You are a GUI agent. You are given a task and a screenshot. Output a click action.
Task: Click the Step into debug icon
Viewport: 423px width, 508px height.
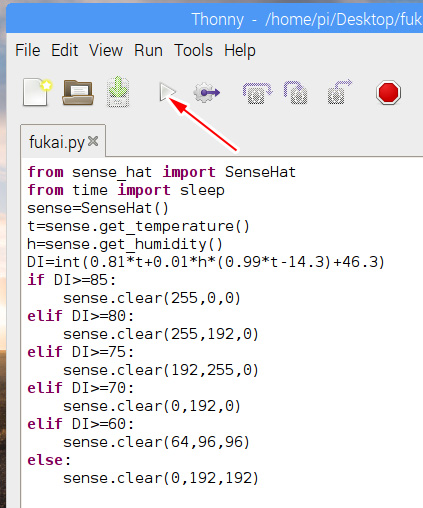[296, 92]
